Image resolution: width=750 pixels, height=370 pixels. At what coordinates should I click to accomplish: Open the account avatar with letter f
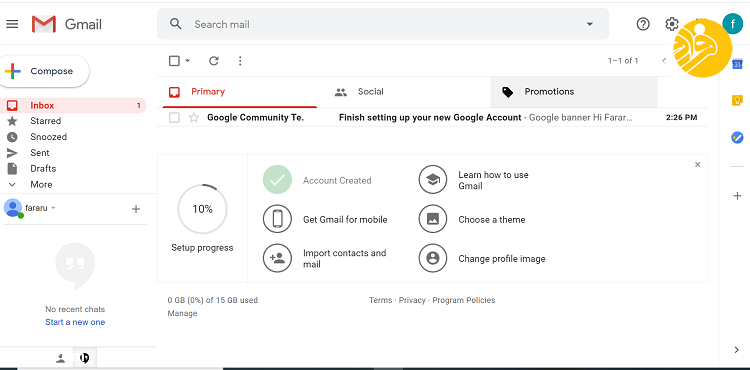point(732,24)
